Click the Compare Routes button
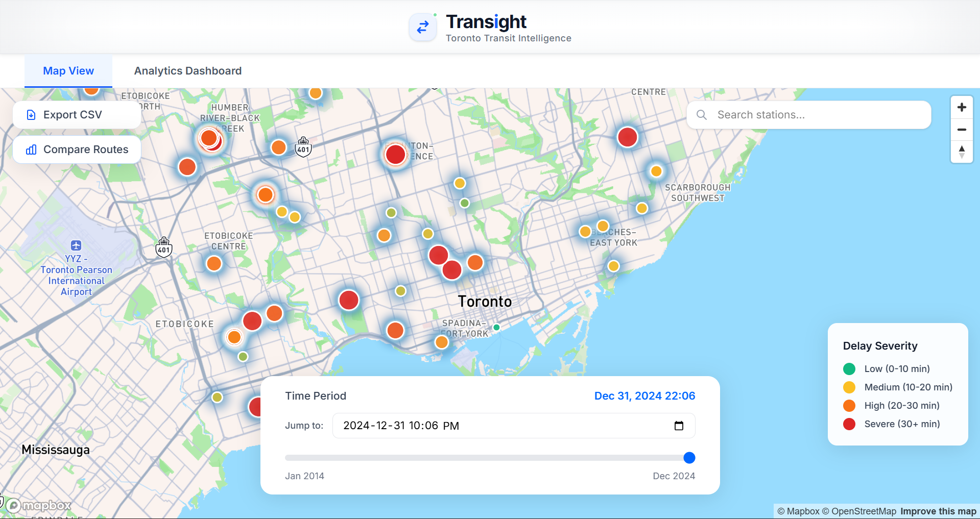 click(x=77, y=150)
